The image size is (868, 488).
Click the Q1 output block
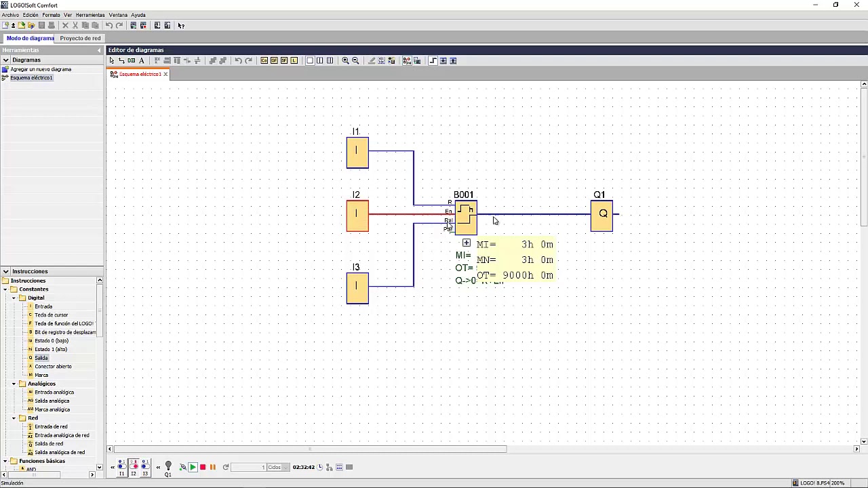coord(601,216)
